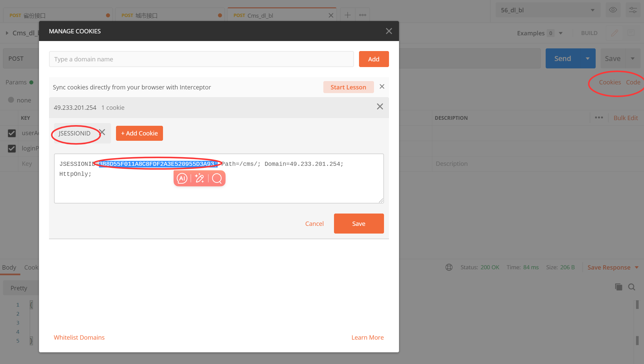Click the environment quick look eye icon
Image resolution: width=644 pixels, height=364 pixels.
tap(613, 10)
